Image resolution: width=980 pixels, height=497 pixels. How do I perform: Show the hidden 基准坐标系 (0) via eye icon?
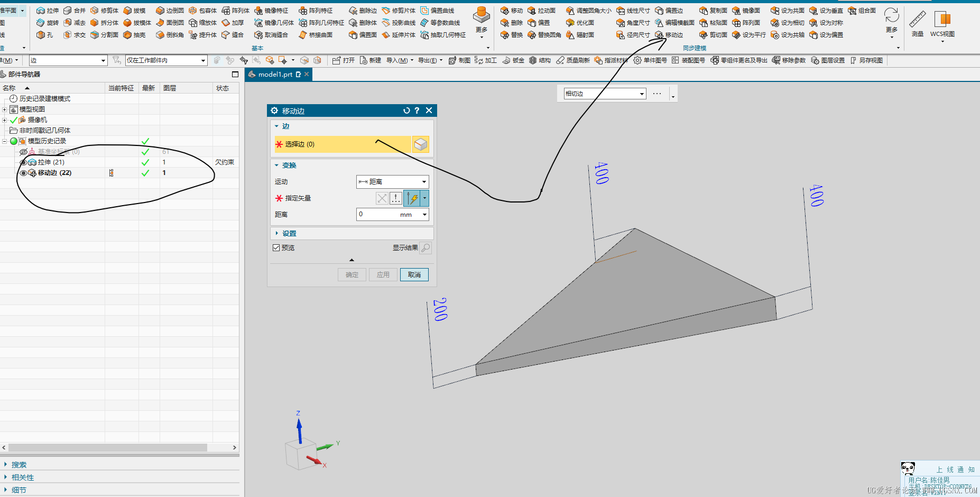pos(23,152)
